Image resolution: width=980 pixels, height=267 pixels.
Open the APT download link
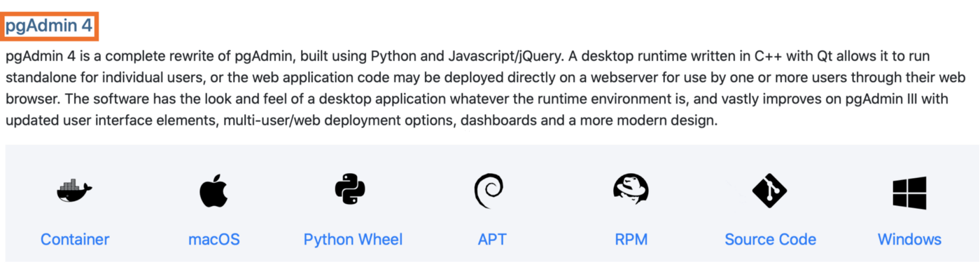click(x=492, y=240)
